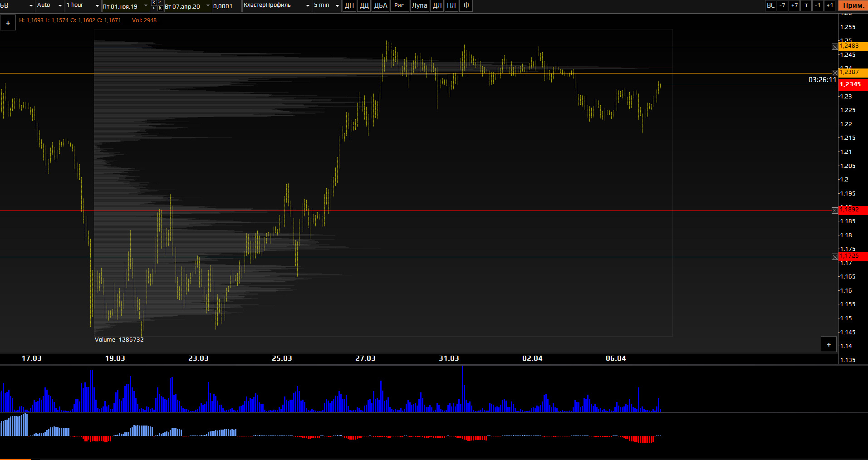Image resolution: width=868 pixels, height=460 pixels.
Task: Open the 1 hour timeframe dropdown
Action: click(83, 5)
